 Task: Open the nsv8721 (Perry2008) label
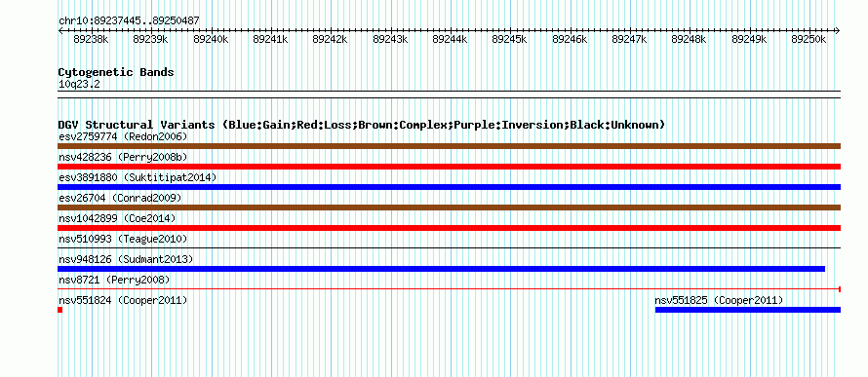click(x=114, y=280)
